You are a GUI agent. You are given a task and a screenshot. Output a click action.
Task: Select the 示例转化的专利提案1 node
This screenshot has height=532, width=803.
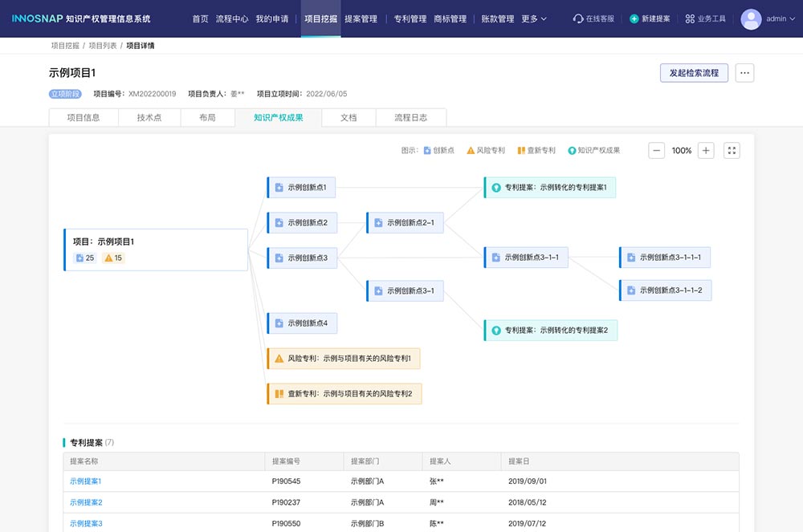tap(549, 188)
